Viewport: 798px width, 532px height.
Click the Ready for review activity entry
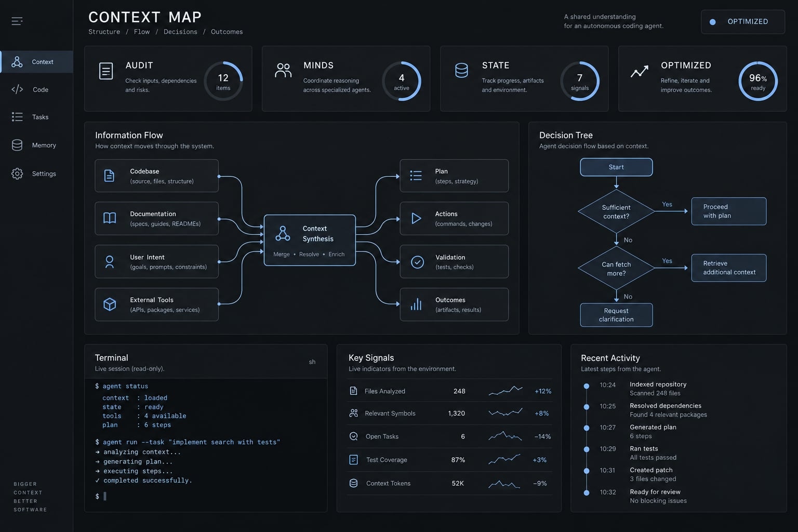[643, 496]
